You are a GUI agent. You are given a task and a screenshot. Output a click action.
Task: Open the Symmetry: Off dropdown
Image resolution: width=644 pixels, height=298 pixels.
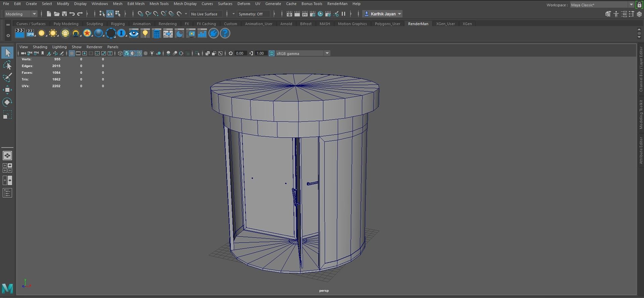point(253,14)
